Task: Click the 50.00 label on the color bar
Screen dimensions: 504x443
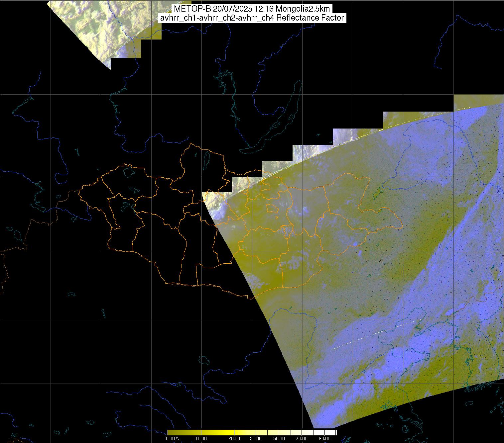Action: 279,438
